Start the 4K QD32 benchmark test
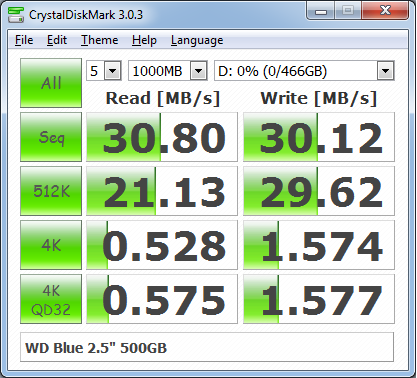This screenshot has height=378, width=417. click(x=51, y=299)
